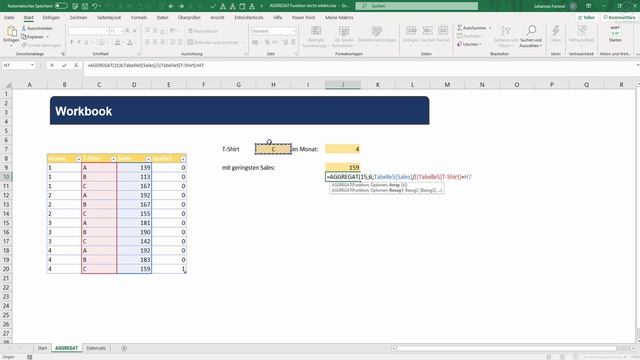The height and width of the screenshot is (360, 640).
Task: Click the Einfügen cells icon in Zellen group
Action: point(411,31)
